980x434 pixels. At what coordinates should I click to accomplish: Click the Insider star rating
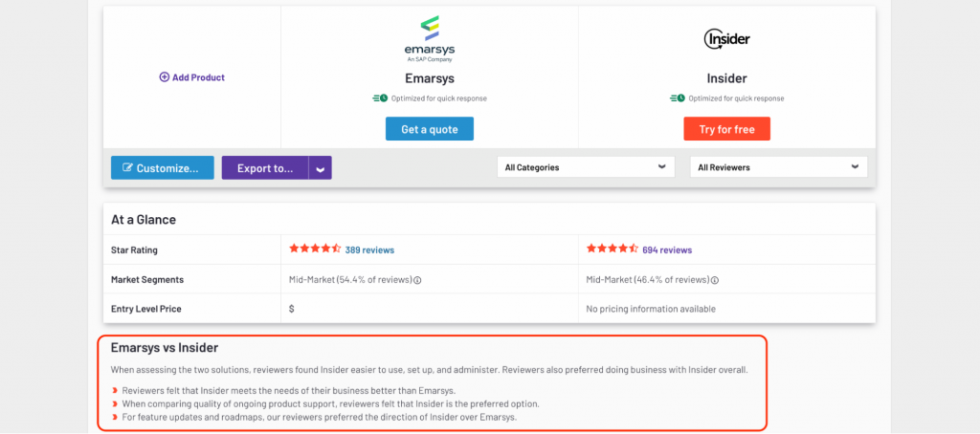pyautogui.click(x=612, y=249)
